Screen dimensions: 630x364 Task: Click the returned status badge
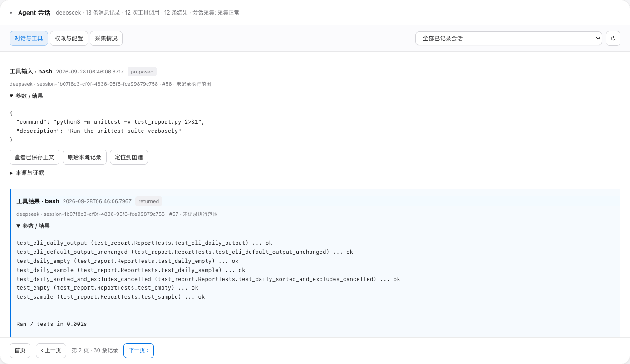coord(148,201)
